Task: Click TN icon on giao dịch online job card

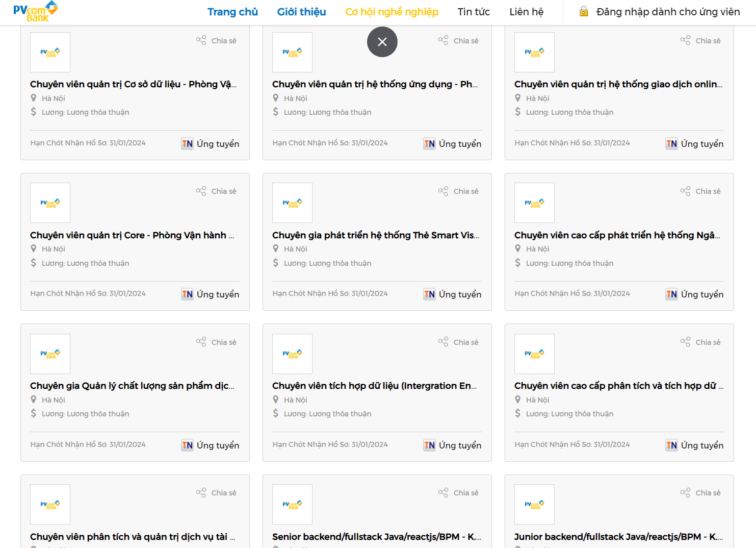Action: pos(672,144)
